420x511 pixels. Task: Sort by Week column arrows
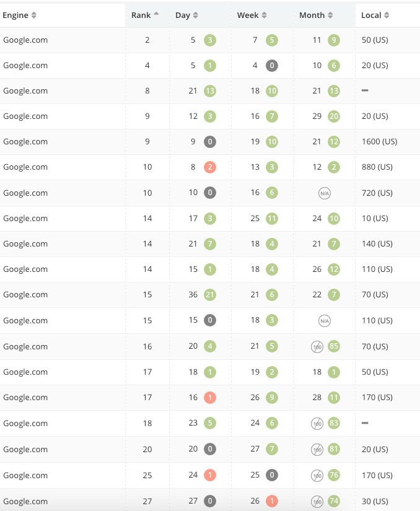tap(265, 15)
